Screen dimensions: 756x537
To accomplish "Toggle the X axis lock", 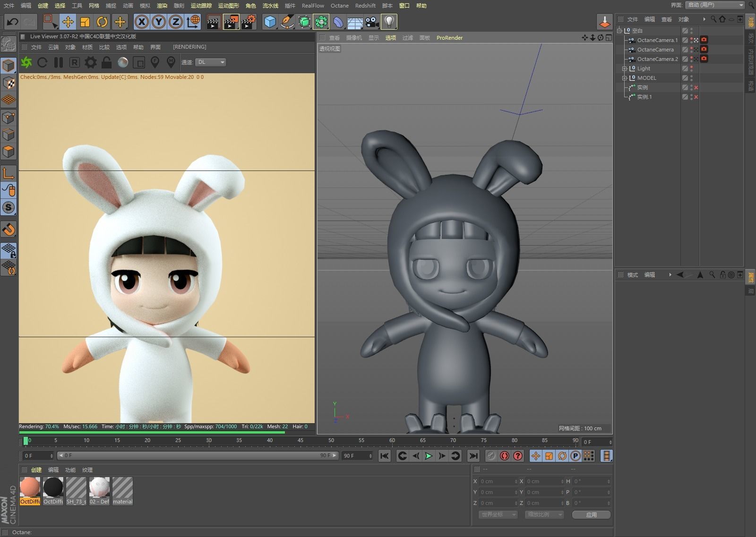I will [x=141, y=22].
